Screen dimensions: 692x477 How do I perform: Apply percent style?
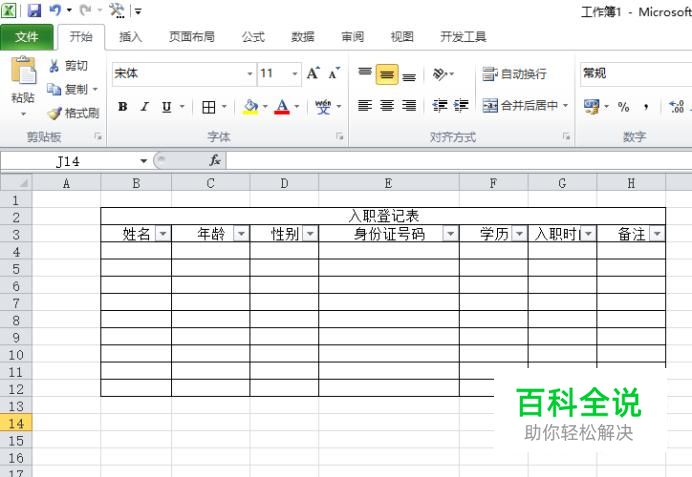(623, 107)
